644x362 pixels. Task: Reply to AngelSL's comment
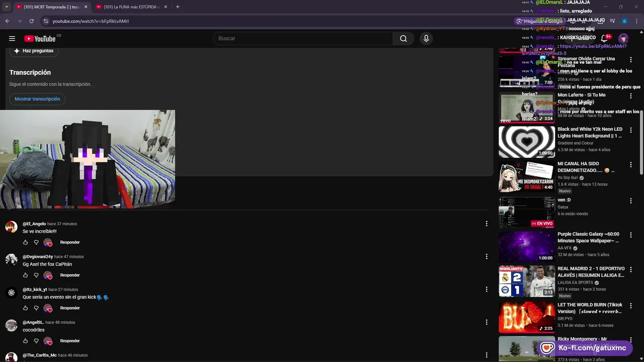pos(70,341)
